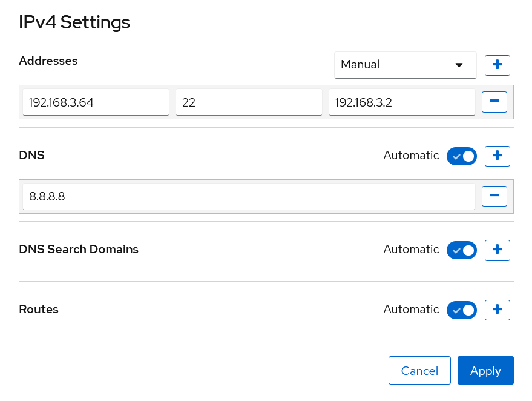
Task: Remove the 192.168.3.64 address row
Action: (494, 102)
